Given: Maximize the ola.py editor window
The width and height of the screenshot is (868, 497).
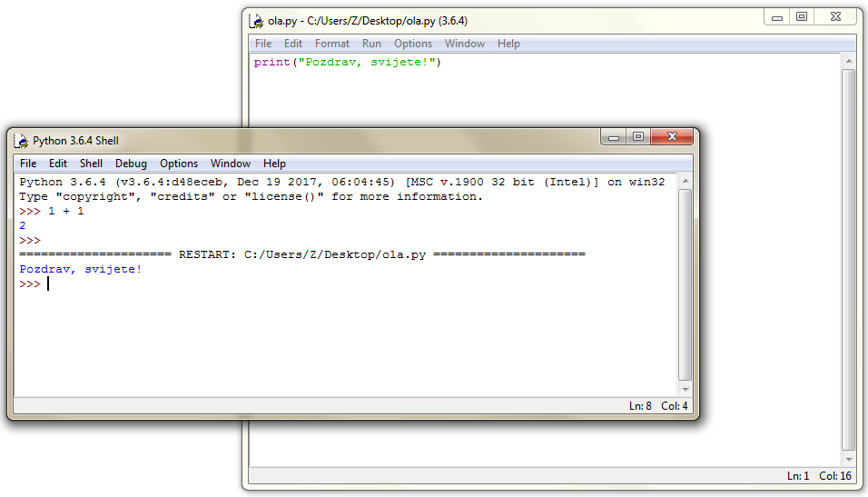Looking at the screenshot, I should pyautogui.click(x=802, y=17).
